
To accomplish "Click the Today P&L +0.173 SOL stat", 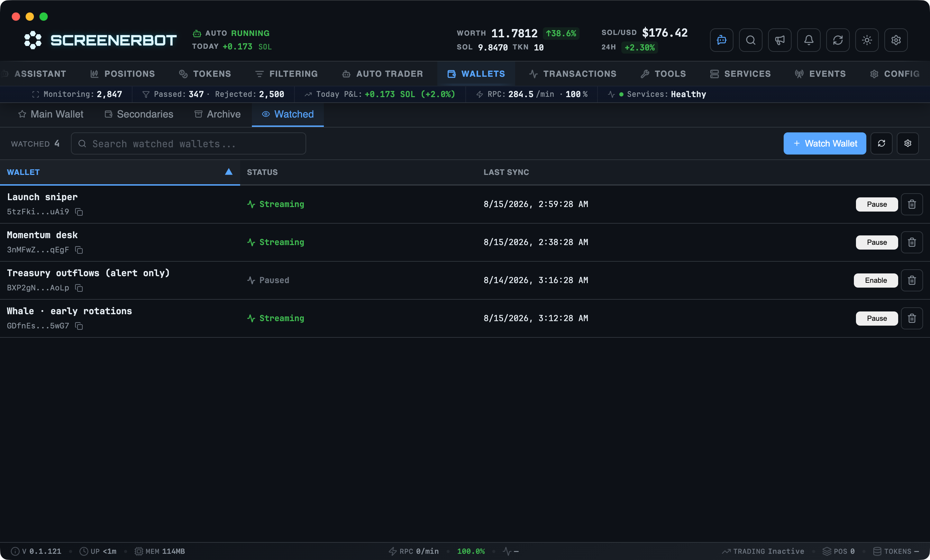I will coord(380,94).
